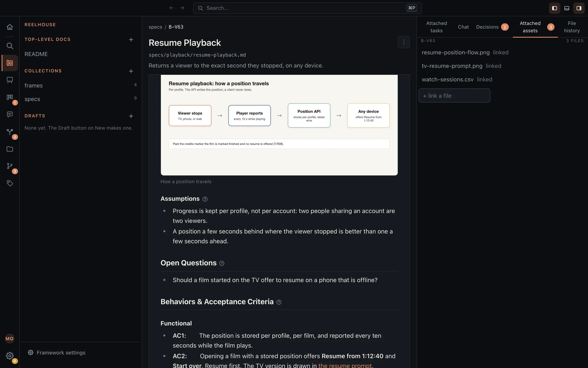Image resolution: width=588 pixels, height=368 pixels.
Task: Go back with the left arrow
Action: pos(171,8)
